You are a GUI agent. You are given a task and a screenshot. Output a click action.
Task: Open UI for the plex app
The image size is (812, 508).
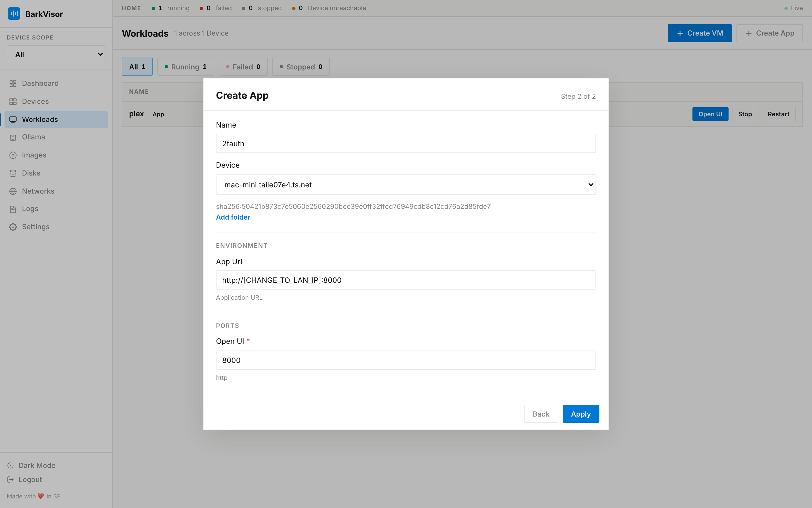click(710, 114)
